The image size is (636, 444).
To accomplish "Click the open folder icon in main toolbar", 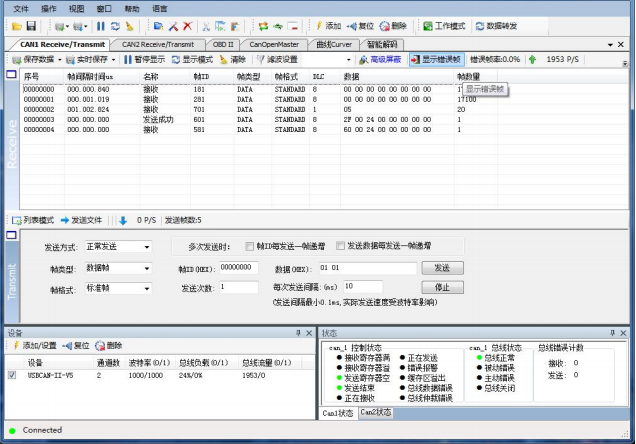I will [x=17, y=26].
